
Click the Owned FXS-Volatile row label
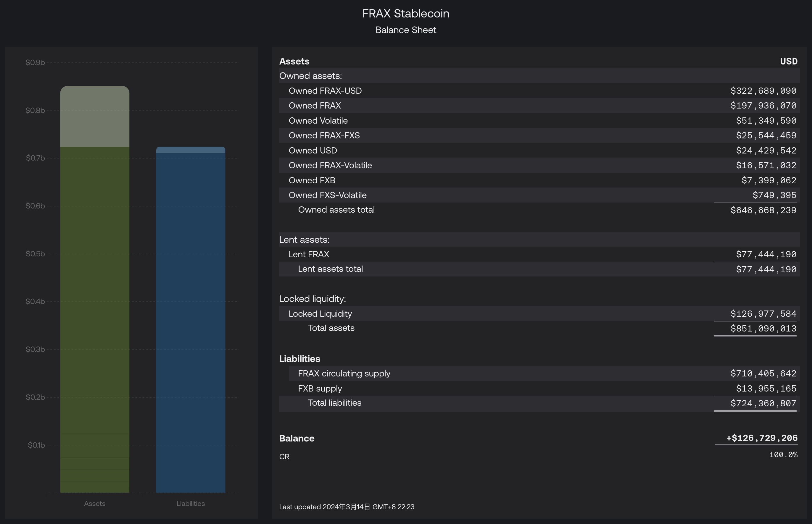point(328,195)
